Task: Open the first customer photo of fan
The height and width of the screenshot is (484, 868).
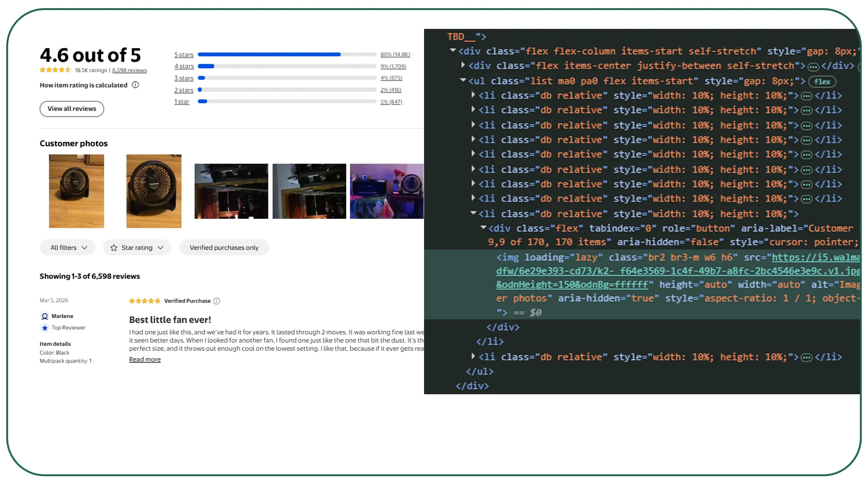Action: pyautogui.click(x=77, y=191)
